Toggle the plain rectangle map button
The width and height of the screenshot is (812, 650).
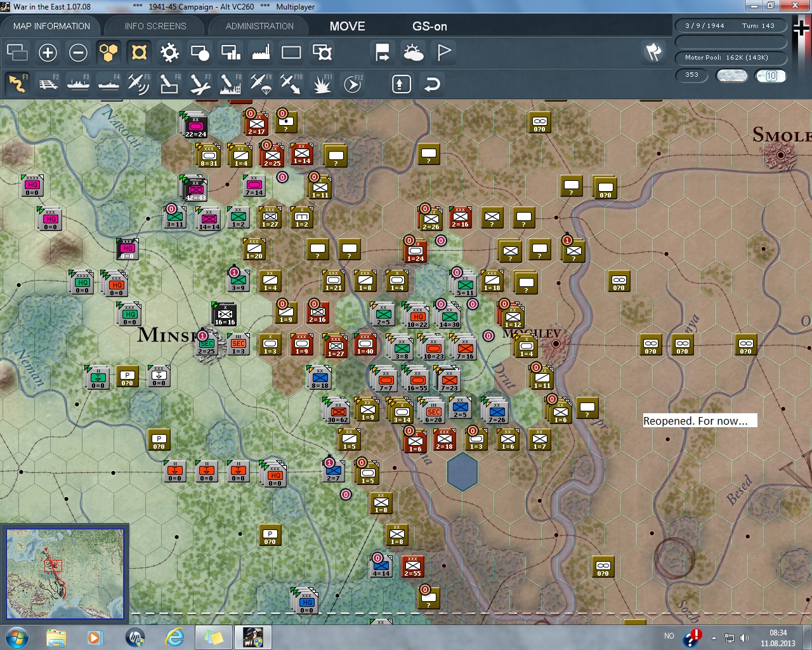pos(291,52)
